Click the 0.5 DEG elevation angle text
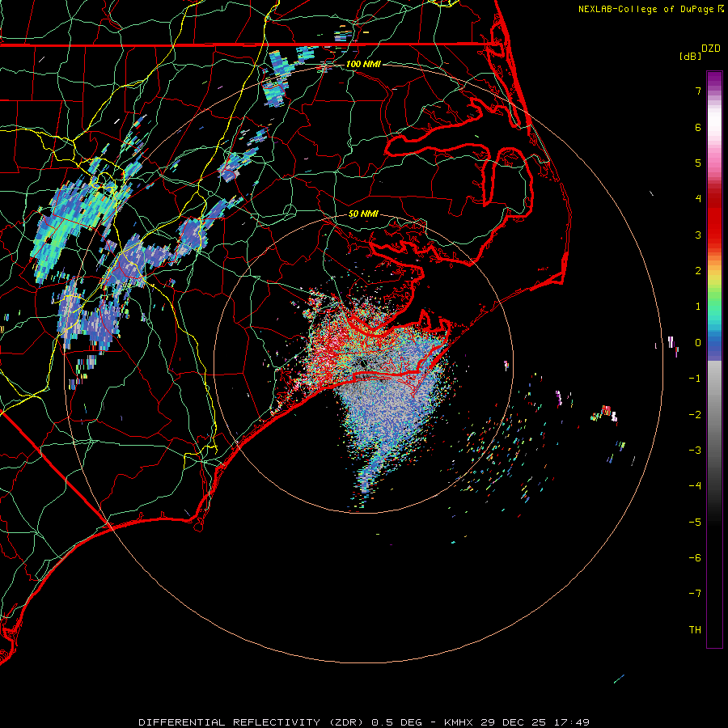 (x=397, y=722)
